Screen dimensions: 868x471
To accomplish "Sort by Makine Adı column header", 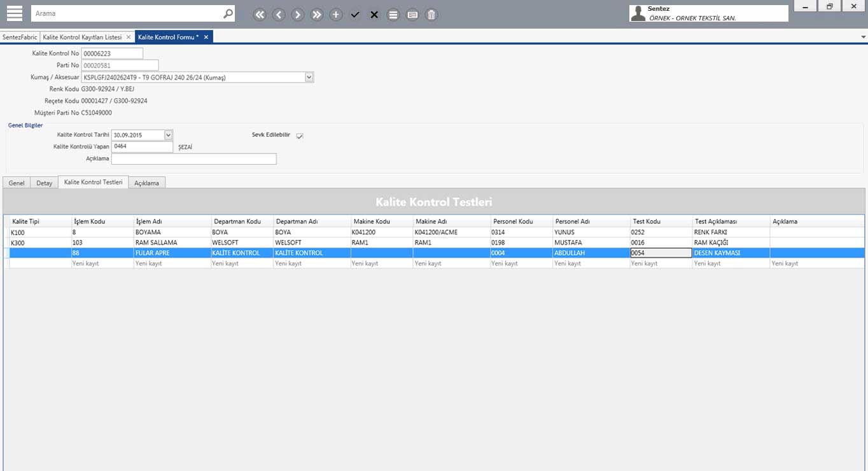I will click(452, 221).
